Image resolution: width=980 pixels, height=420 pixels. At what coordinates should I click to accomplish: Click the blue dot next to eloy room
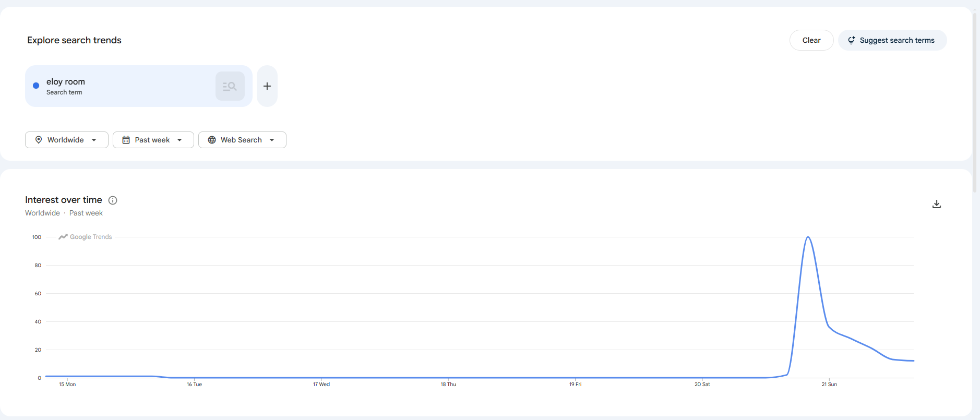36,86
